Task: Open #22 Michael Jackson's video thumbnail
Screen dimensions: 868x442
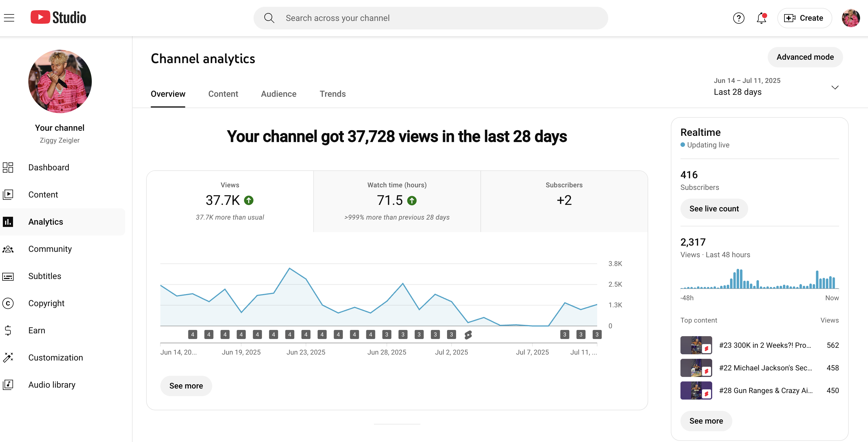Action: 696,368
